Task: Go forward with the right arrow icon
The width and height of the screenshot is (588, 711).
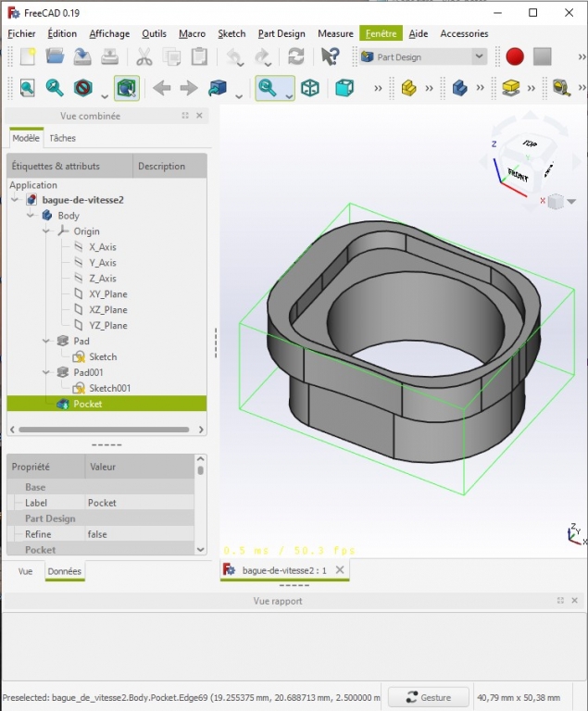Action: coord(189,88)
